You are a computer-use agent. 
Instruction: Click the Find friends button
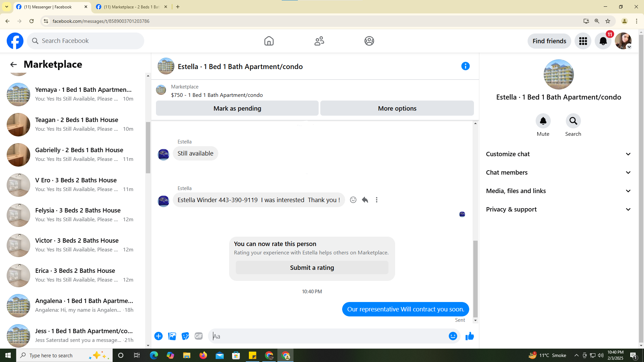[x=549, y=41]
